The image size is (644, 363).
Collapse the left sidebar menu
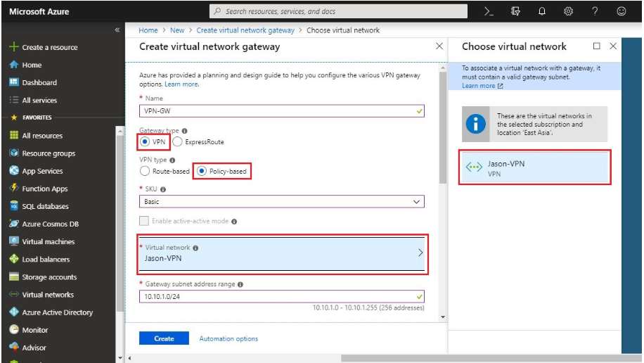click(x=117, y=30)
